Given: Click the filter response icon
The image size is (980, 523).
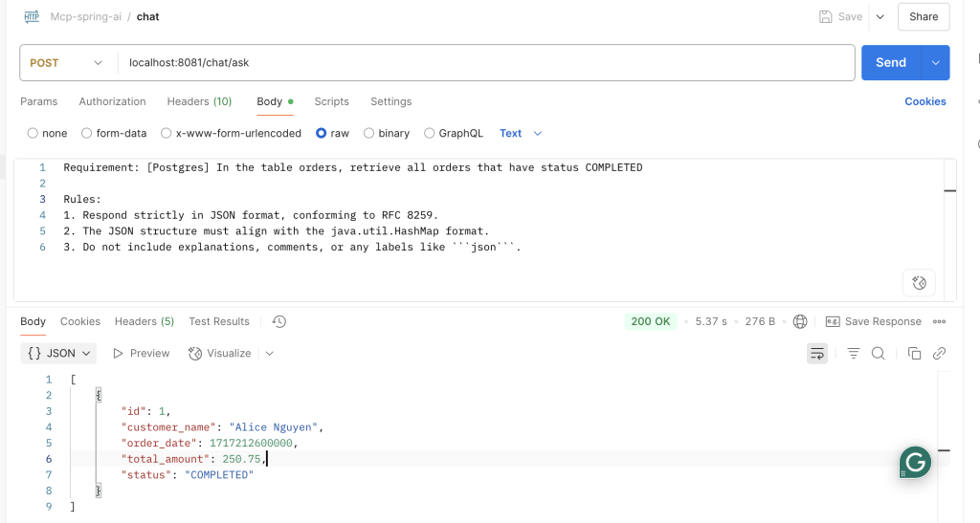Looking at the screenshot, I should [x=853, y=354].
